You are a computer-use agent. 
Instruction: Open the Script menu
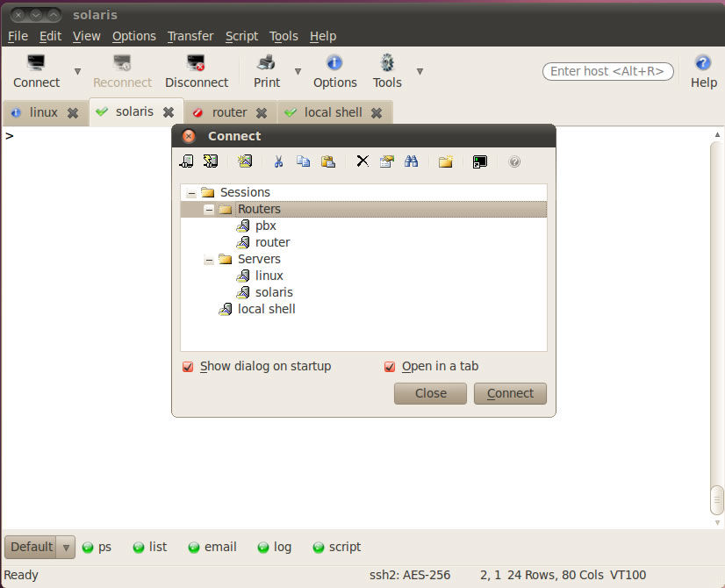point(241,36)
